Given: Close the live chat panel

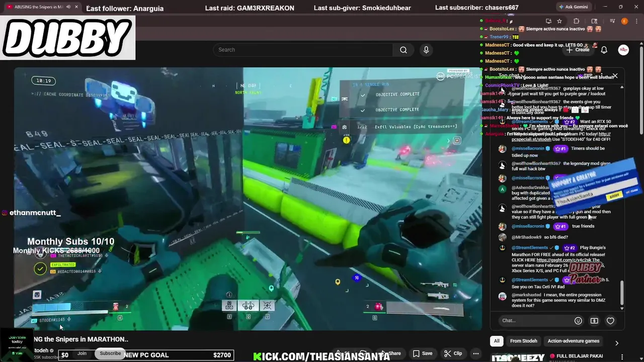Looking at the screenshot, I should (615, 76).
